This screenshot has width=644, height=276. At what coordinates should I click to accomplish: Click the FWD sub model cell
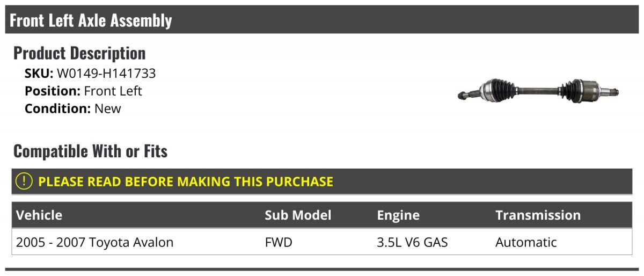(x=279, y=242)
